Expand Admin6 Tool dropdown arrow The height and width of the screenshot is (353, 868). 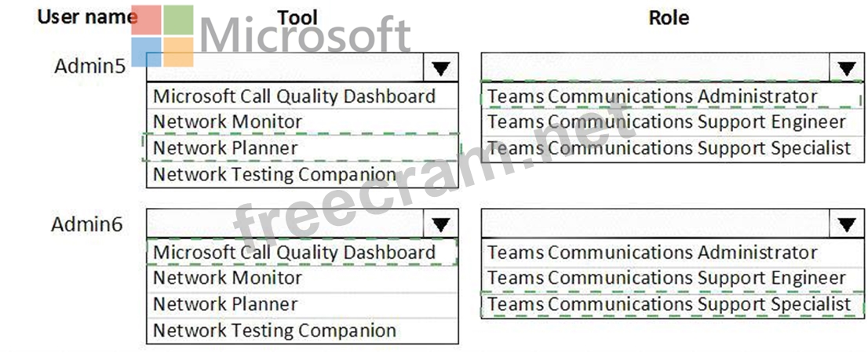(x=441, y=225)
